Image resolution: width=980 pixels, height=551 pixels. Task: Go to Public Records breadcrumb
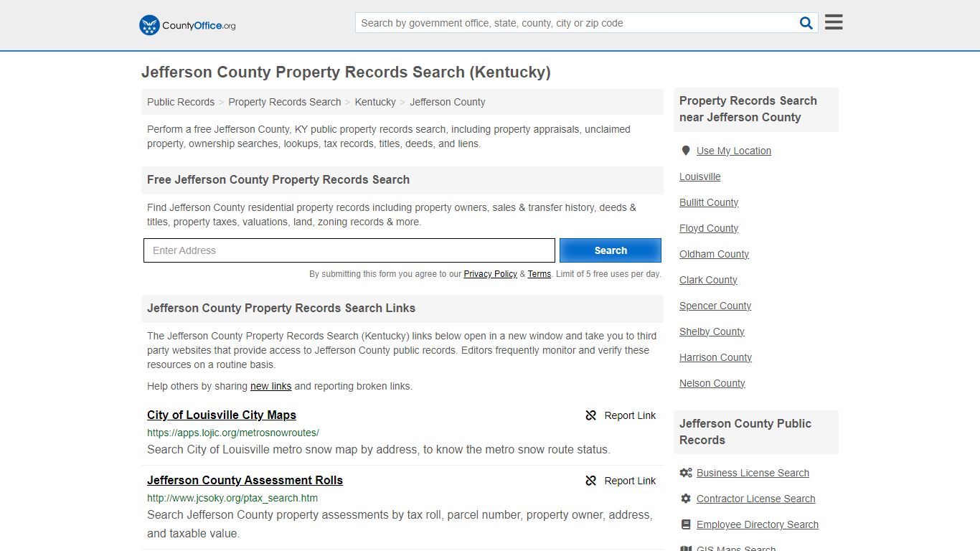tap(181, 102)
